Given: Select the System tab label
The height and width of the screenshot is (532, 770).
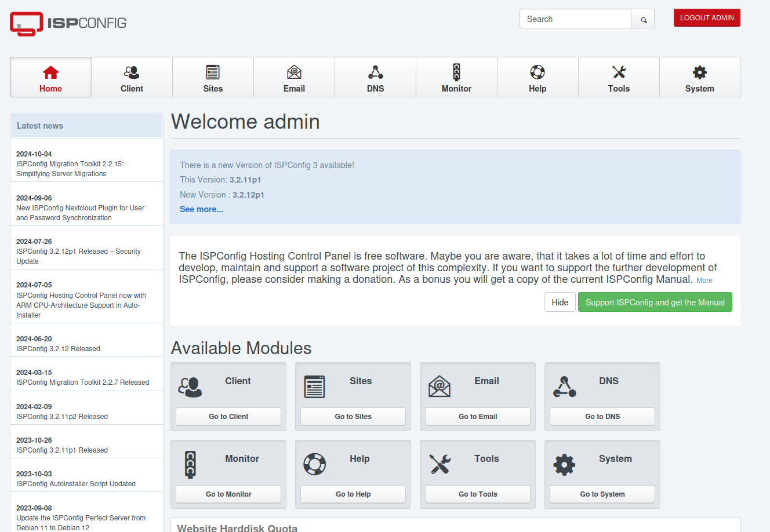Looking at the screenshot, I should coord(700,89).
